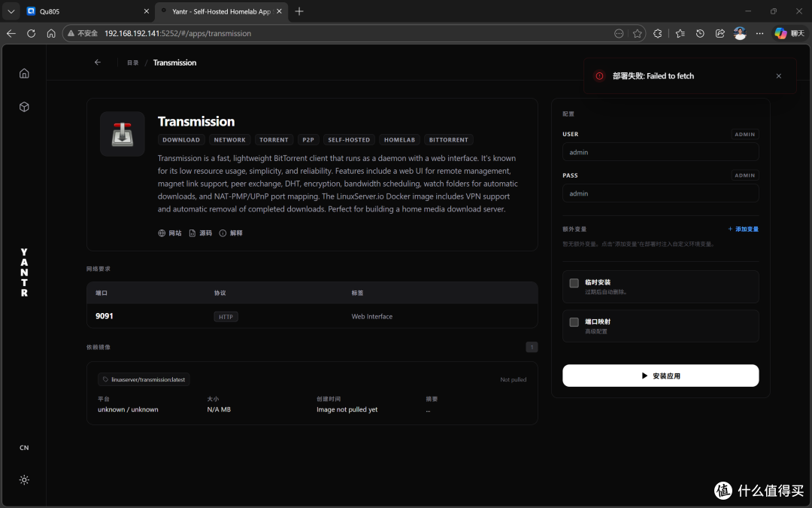The image size is (812, 508).
Task: Click the image count badge beside 依赖镜像
Action: (532, 347)
